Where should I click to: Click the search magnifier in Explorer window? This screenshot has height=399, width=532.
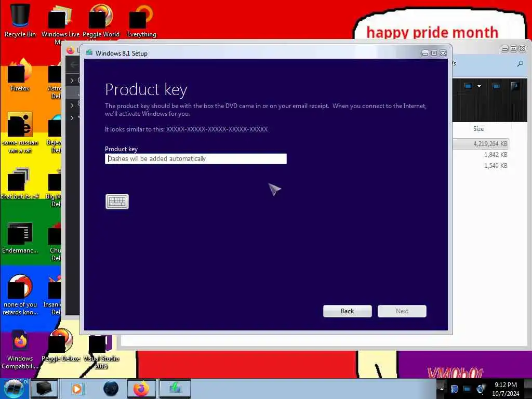click(x=520, y=63)
